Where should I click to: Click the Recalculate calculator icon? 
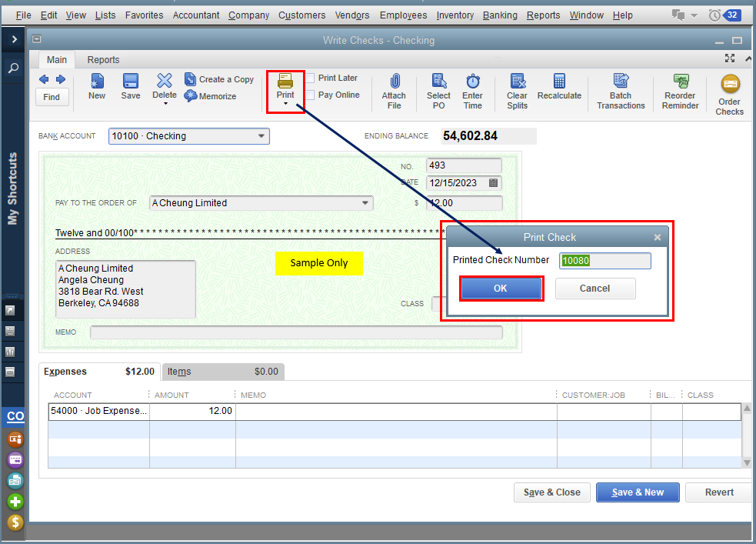click(x=559, y=82)
